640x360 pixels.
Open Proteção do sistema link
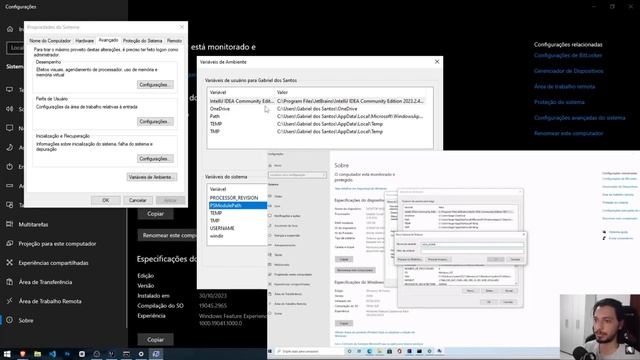click(x=559, y=102)
